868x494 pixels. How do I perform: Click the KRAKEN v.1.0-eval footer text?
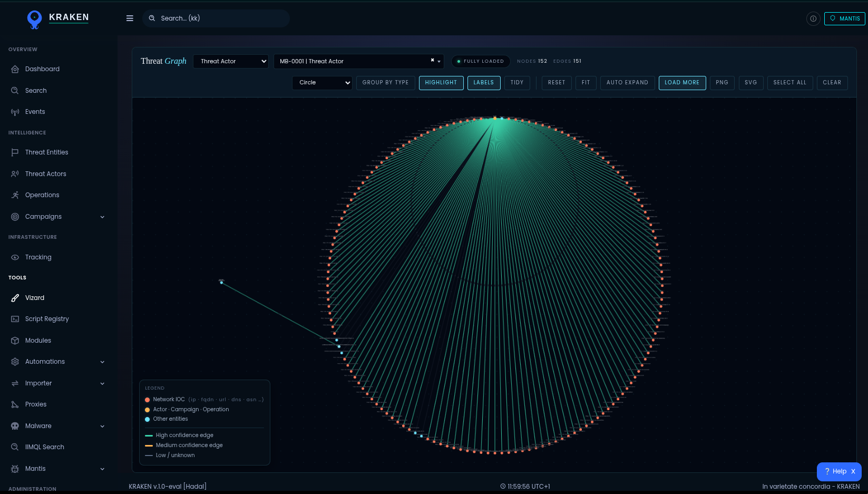(168, 486)
